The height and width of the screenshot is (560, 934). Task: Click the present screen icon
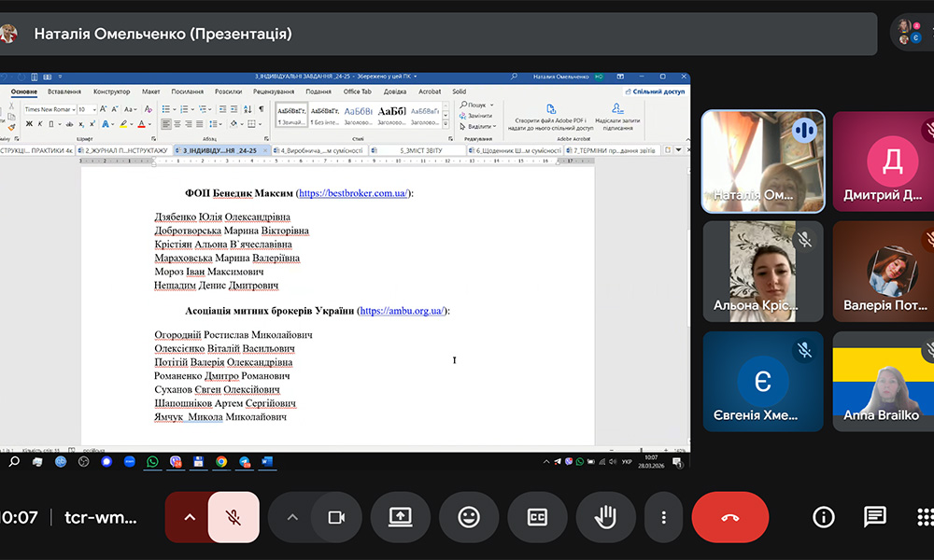pos(401,517)
